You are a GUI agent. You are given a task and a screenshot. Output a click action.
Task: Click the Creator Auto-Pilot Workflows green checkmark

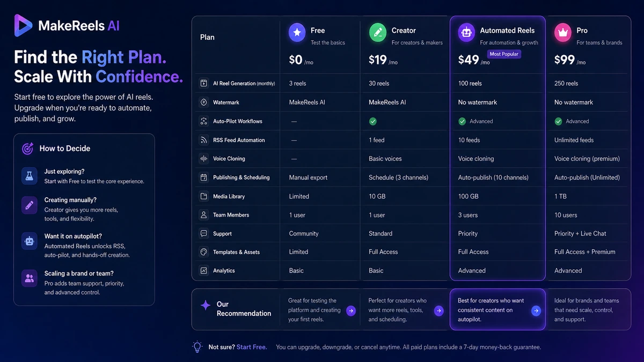[x=372, y=122]
